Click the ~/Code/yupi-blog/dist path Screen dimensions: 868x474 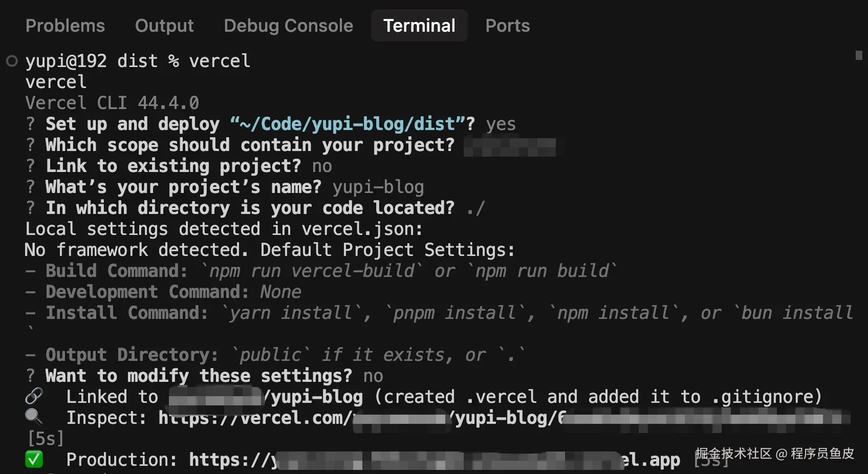point(348,124)
